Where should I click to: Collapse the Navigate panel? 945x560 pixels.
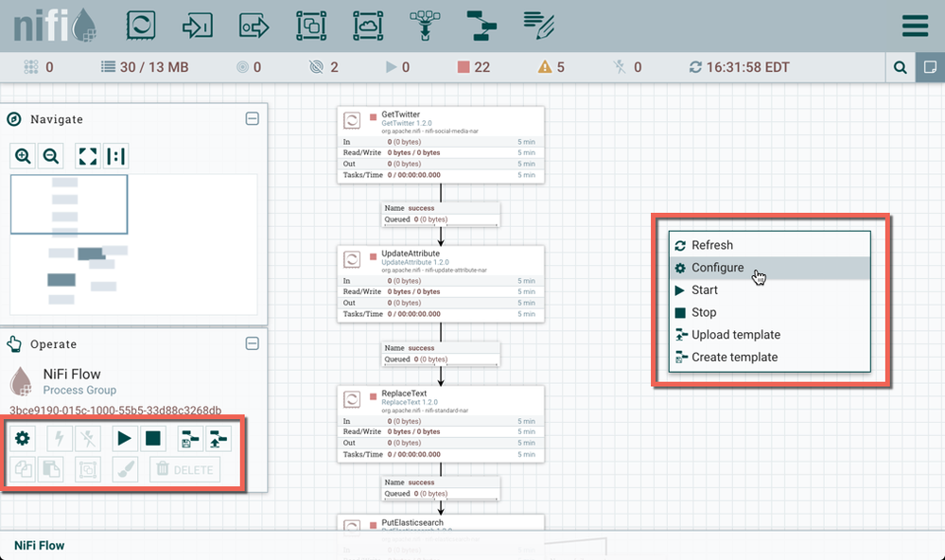[x=253, y=119]
